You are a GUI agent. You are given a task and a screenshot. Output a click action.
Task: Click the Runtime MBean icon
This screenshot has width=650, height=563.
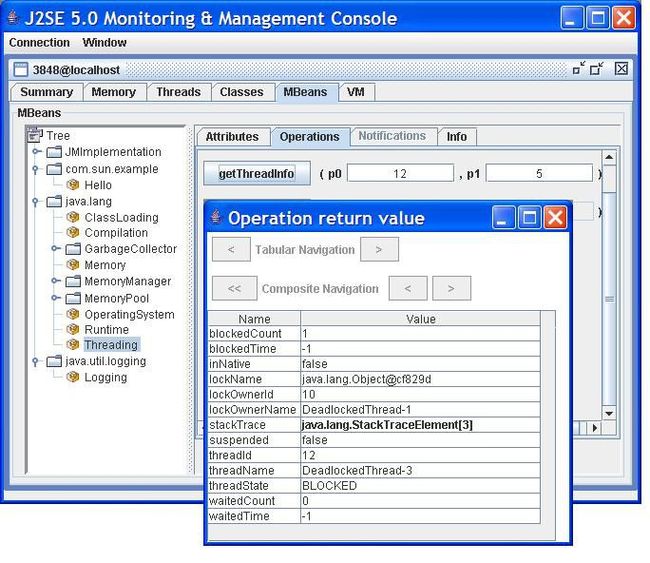(x=73, y=329)
